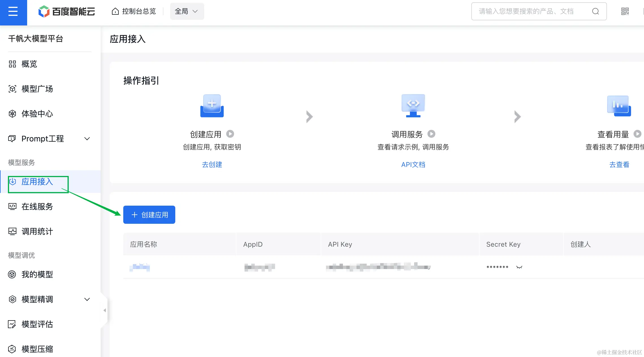
Task: Go to 在线服务 in the sidebar
Action: pyautogui.click(x=37, y=207)
